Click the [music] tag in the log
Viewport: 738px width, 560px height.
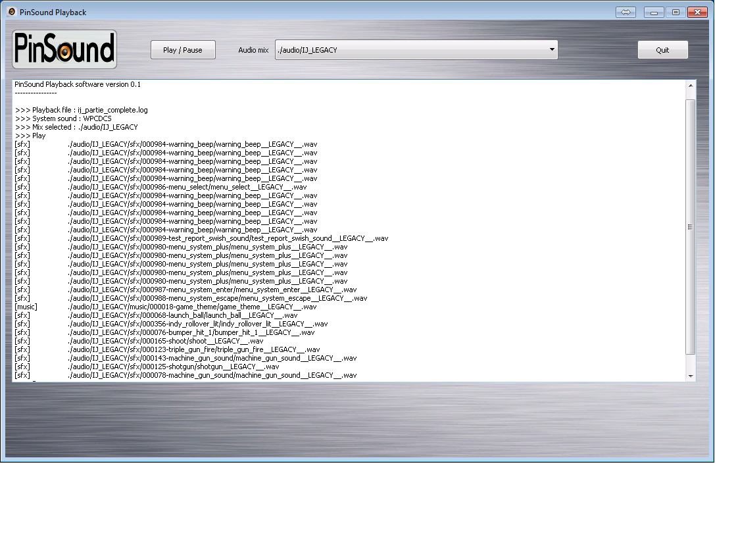coord(26,307)
